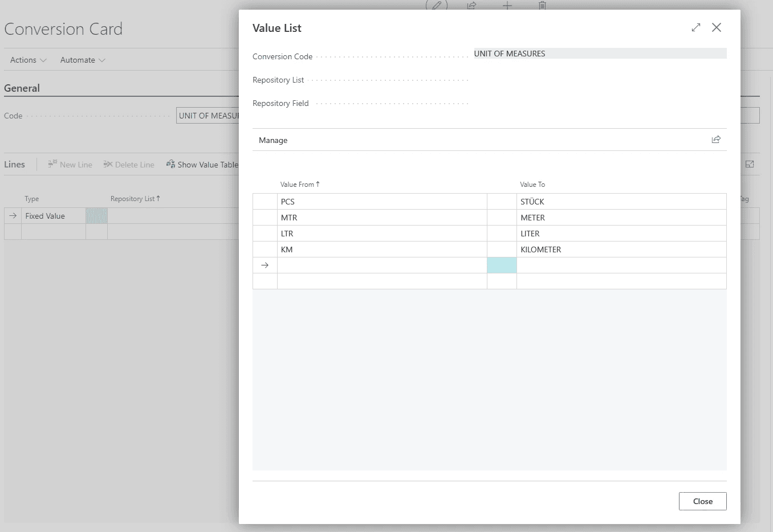Open the Manage menu

click(x=273, y=140)
